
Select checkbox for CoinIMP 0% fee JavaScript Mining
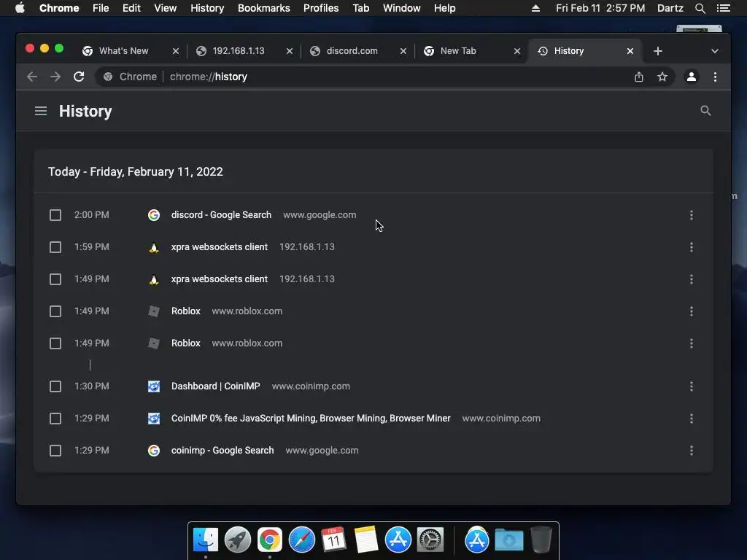pos(55,418)
